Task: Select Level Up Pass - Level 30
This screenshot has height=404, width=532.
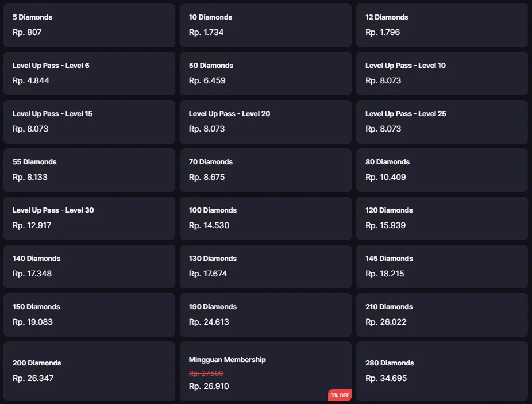Action: click(89, 218)
